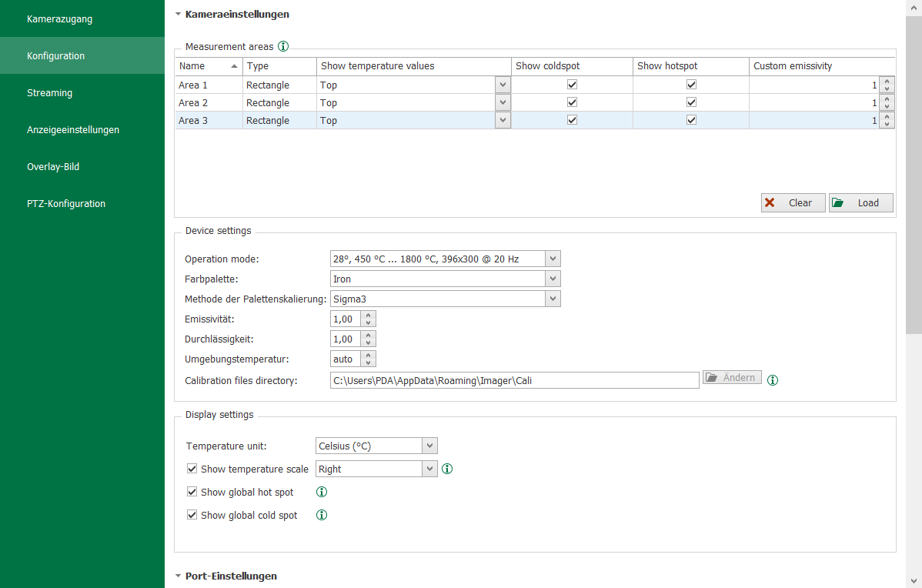This screenshot has height=588, width=922.
Task: Click Custom emissivity stepper for Area 3
Action: tap(887, 120)
